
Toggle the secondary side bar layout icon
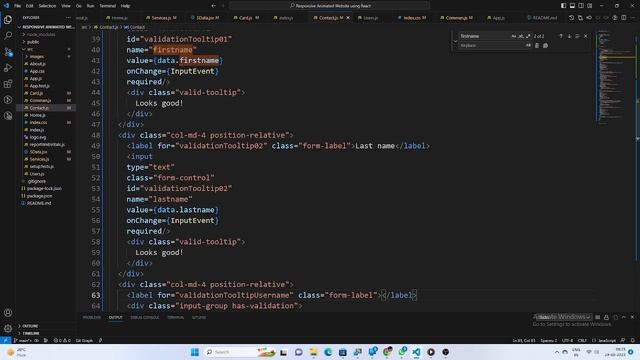point(581,6)
